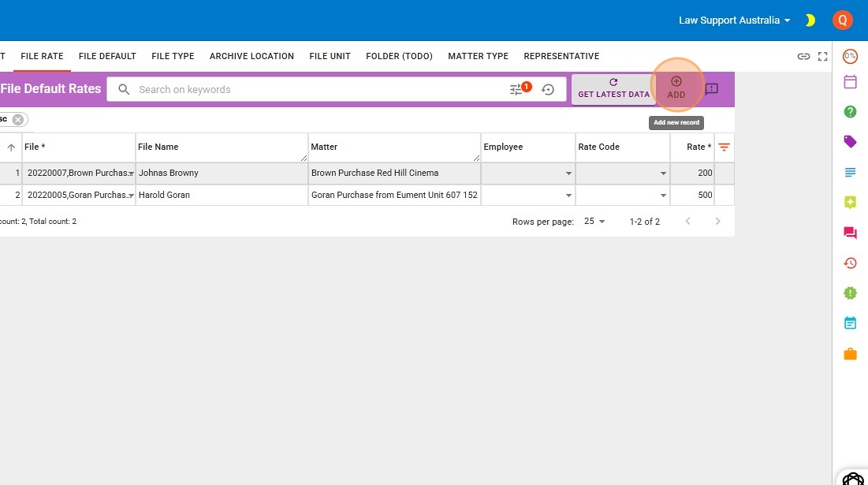Image resolution: width=868 pixels, height=485 pixels.
Task: Click the orange column filter icon
Action: 724,147
